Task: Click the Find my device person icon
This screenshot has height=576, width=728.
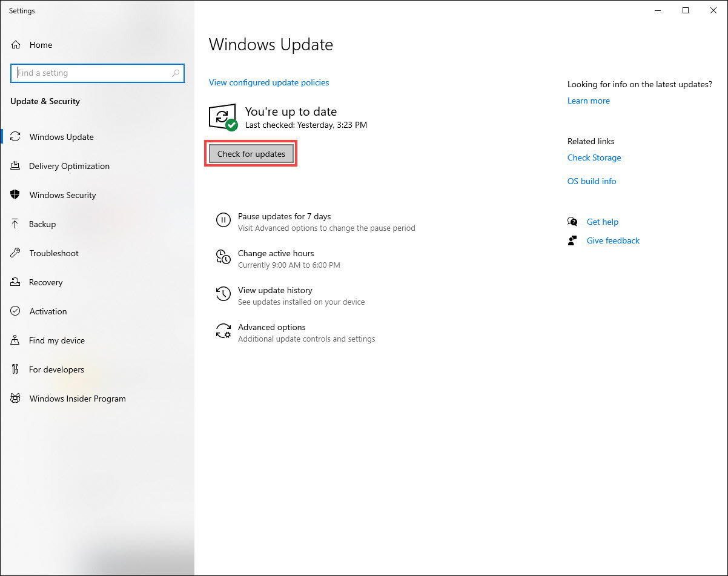Action: tap(16, 340)
